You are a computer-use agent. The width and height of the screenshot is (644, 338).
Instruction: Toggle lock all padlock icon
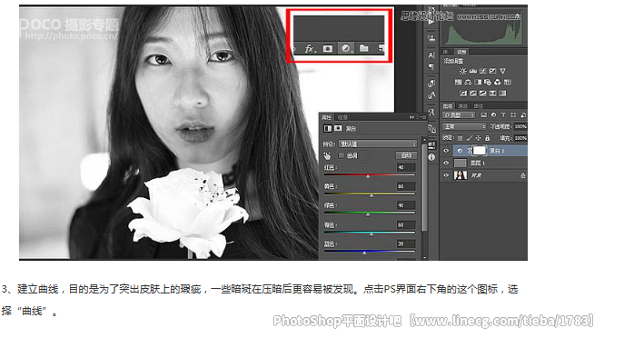487,138
